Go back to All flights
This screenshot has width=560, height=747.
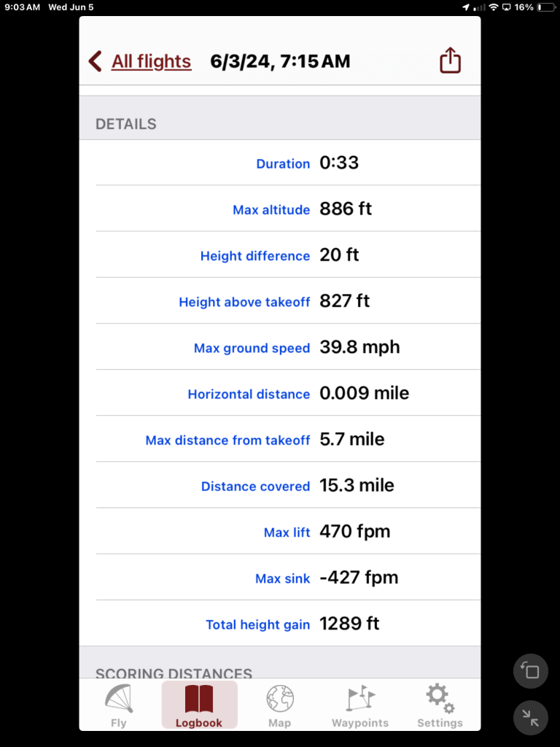tap(151, 62)
